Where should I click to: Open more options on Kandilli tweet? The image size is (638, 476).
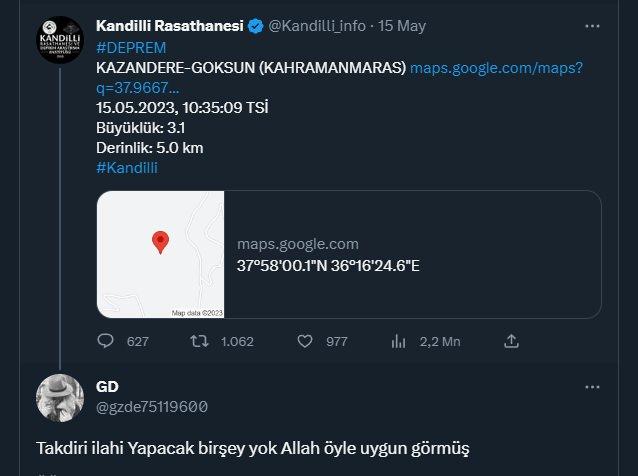pyautogui.click(x=592, y=26)
